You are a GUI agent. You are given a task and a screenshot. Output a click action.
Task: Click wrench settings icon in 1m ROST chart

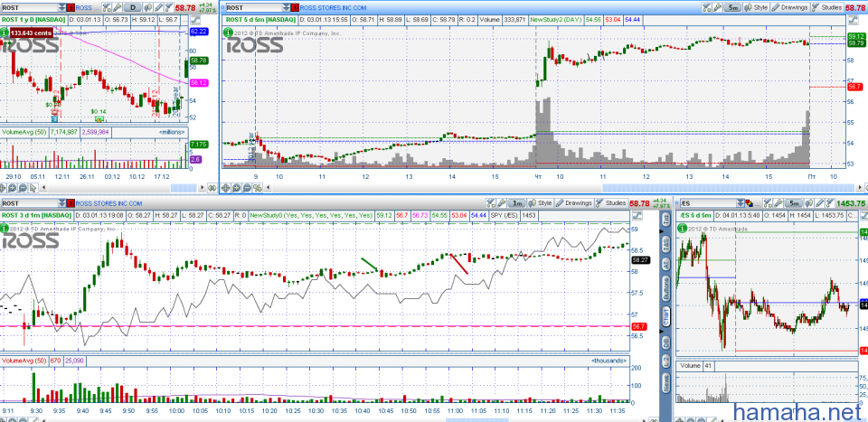pos(500,203)
